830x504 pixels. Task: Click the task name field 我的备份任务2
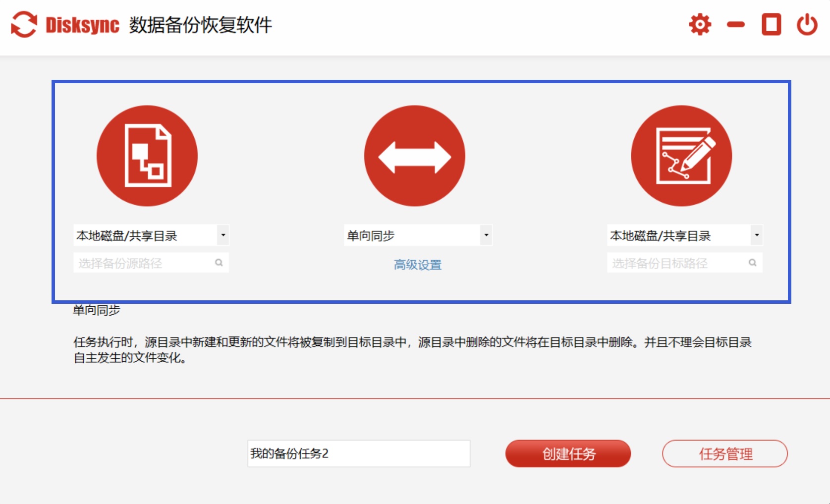tap(359, 453)
